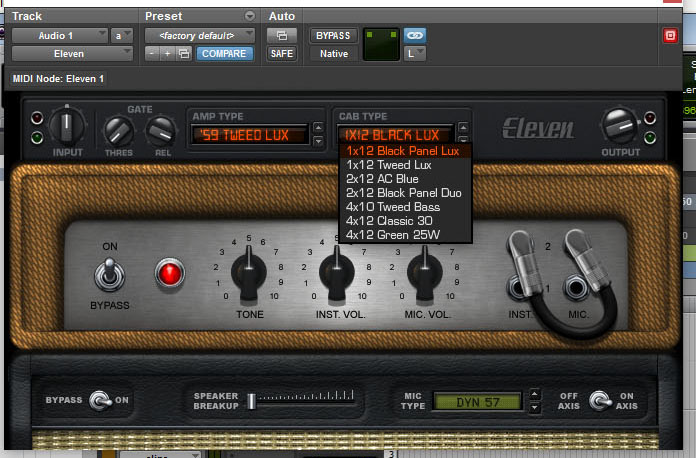This screenshot has height=458, width=696.
Task: Toggle the automation SAFE button
Action: pos(282,54)
